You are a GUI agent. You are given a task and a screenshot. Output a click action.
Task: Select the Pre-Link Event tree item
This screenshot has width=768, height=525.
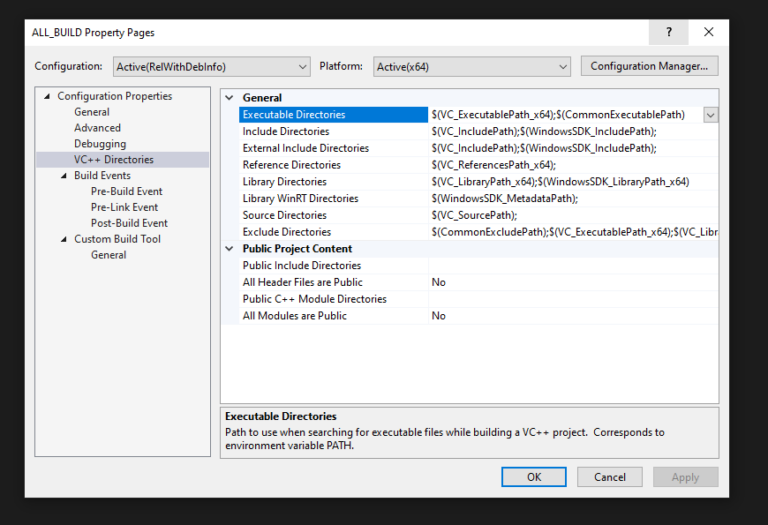[124, 207]
